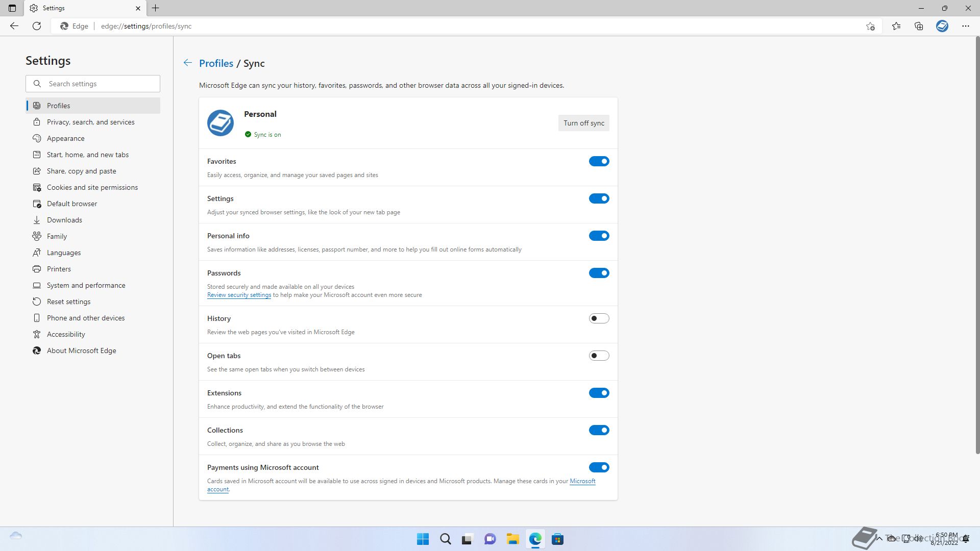Viewport: 980px width, 551px height.
Task: Turn off Favorites sync toggle
Action: (x=599, y=161)
